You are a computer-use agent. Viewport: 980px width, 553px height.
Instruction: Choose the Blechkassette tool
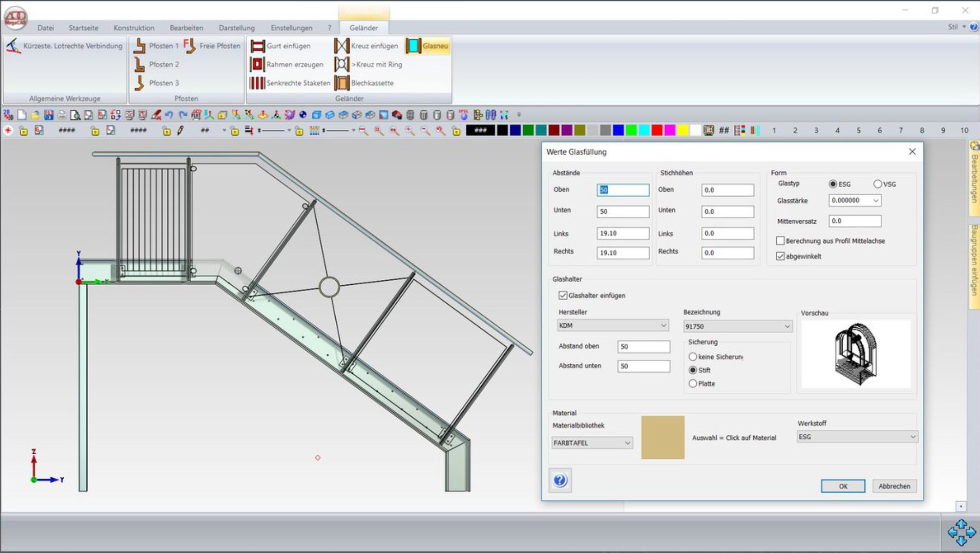pyautogui.click(x=341, y=83)
